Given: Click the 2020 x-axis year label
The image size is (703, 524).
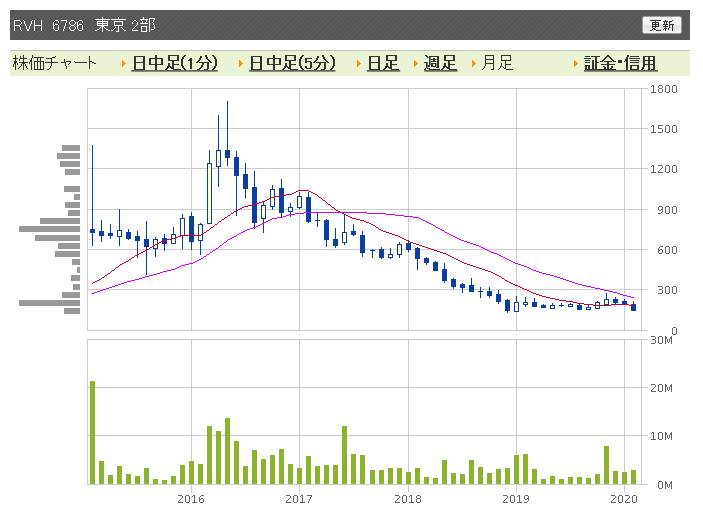Looking at the screenshot, I should pyautogui.click(x=624, y=499).
